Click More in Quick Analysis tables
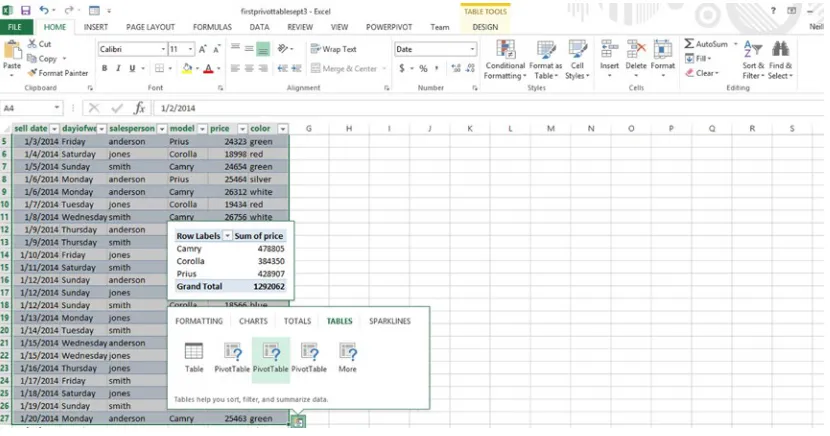Screen dimensions: 830x436 347,357
